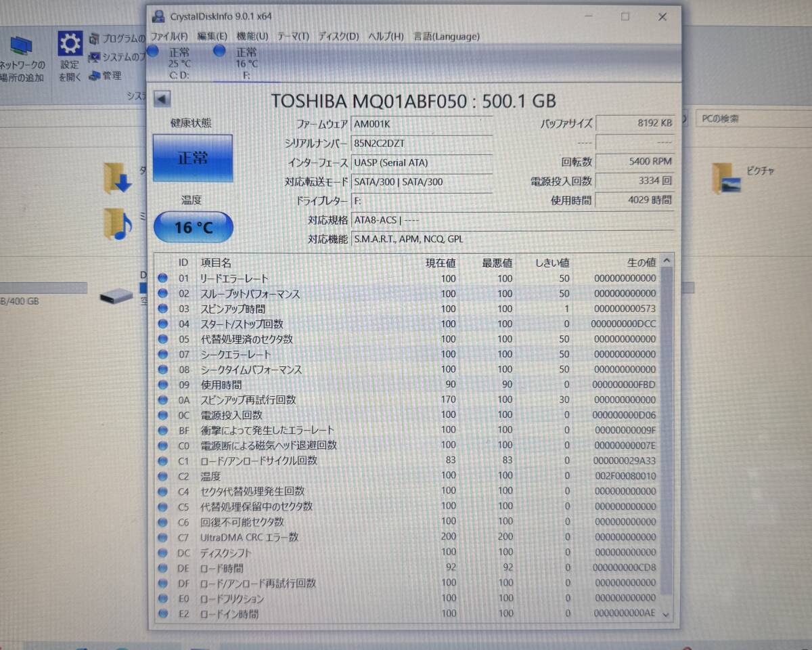Click the status dot for row 0C 電源投入回数
This screenshot has width=812, height=650.
coord(163,415)
